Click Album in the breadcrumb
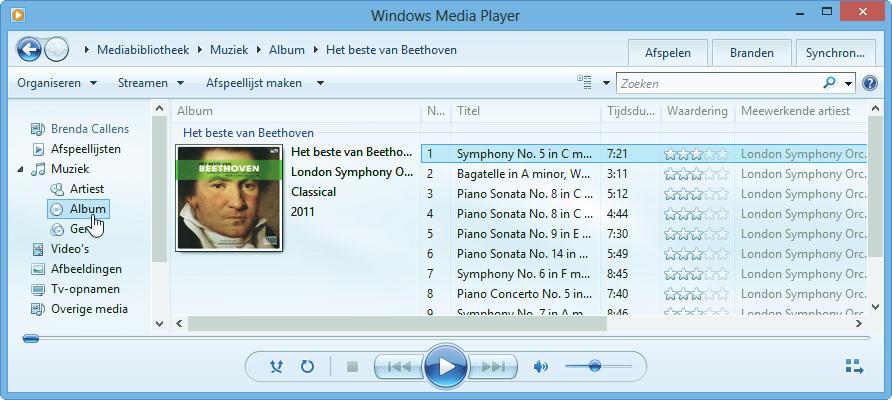The image size is (892, 400). click(287, 50)
